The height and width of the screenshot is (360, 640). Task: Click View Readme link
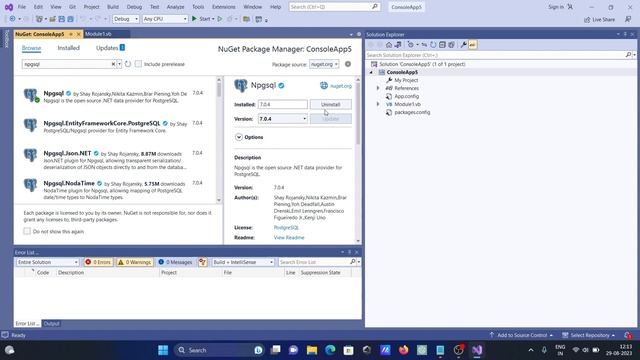tap(289, 238)
